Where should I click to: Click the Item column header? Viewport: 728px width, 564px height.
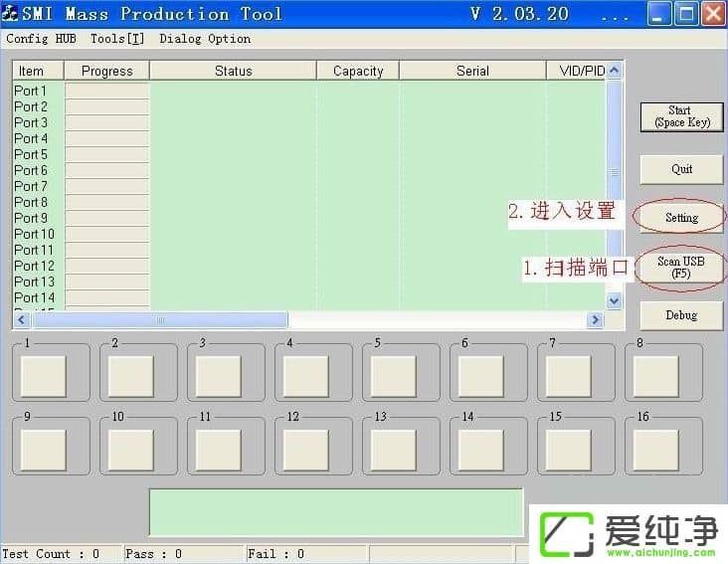coord(38,71)
